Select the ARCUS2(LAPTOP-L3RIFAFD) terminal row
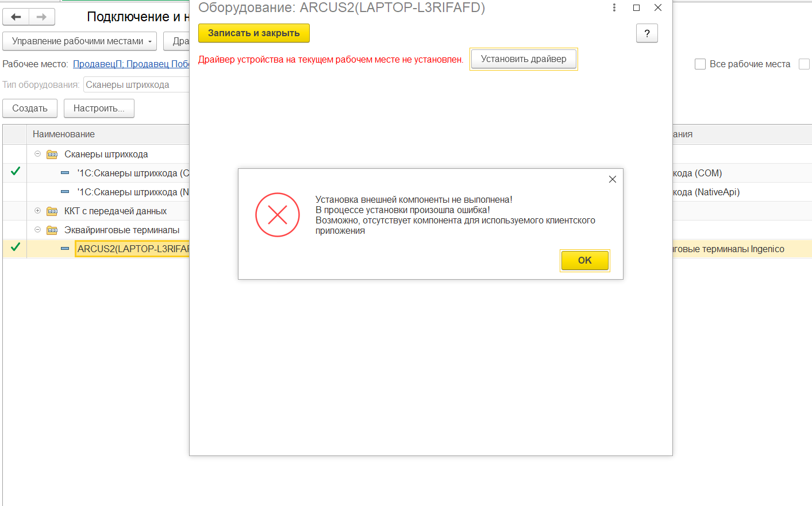The image size is (812, 506). [133, 249]
